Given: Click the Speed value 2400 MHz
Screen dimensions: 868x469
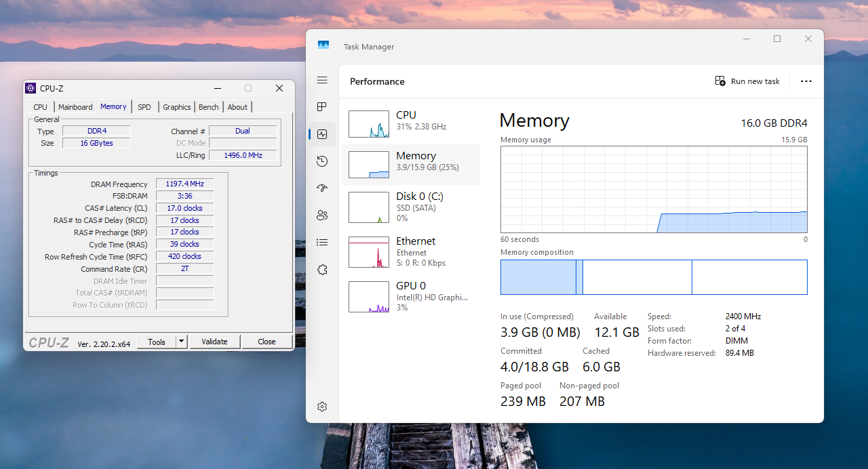Looking at the screenshot, I should pyautogui.click(x=743, y=317).
